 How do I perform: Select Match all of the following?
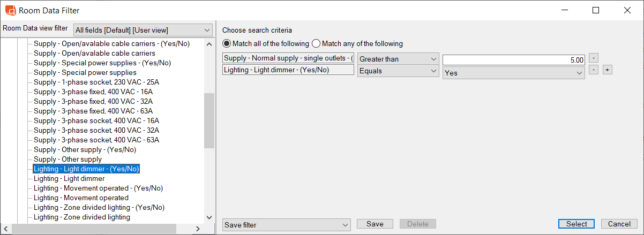click(x=227, y=43)
